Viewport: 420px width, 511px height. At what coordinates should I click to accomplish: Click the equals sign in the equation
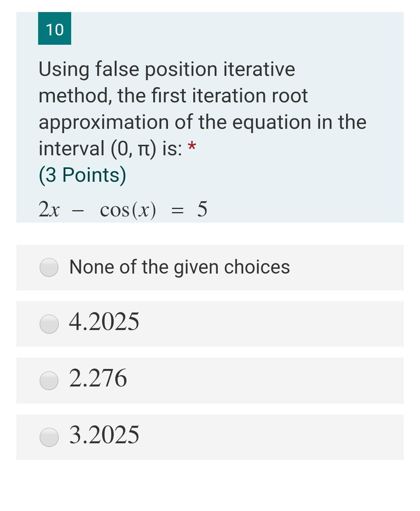[x=177, y=211]
